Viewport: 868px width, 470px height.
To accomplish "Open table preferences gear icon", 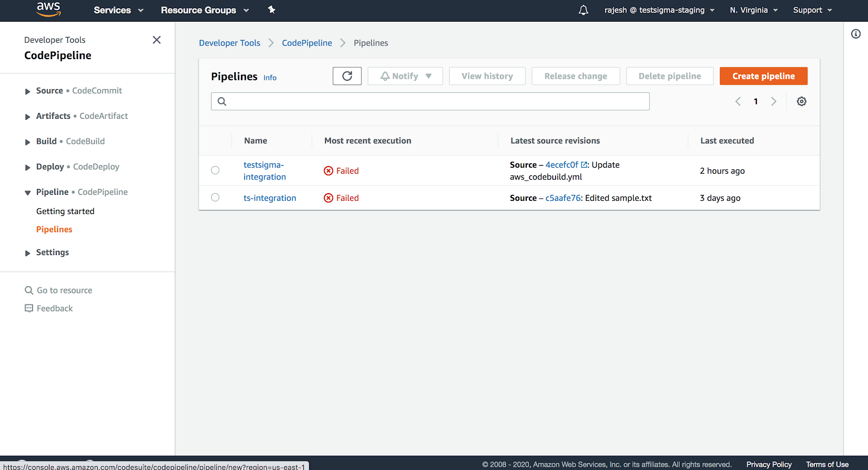I will [x=801, y=101].
